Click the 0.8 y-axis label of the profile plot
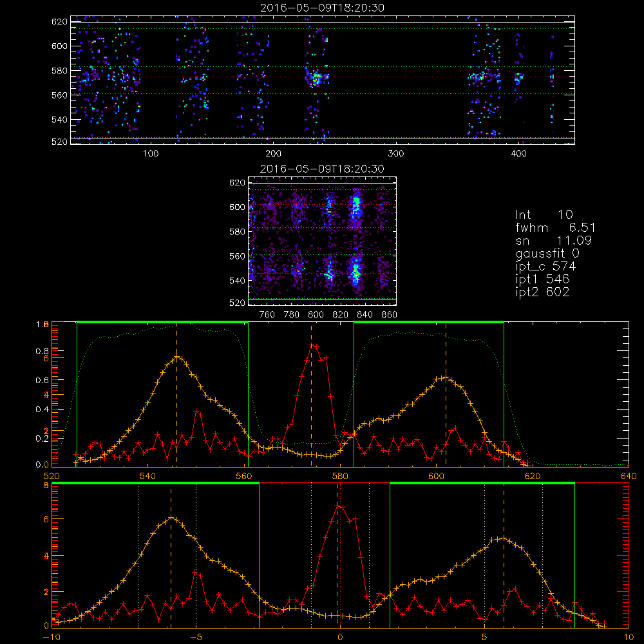Screen dimensions: 644x644 [x=42, y=351]
